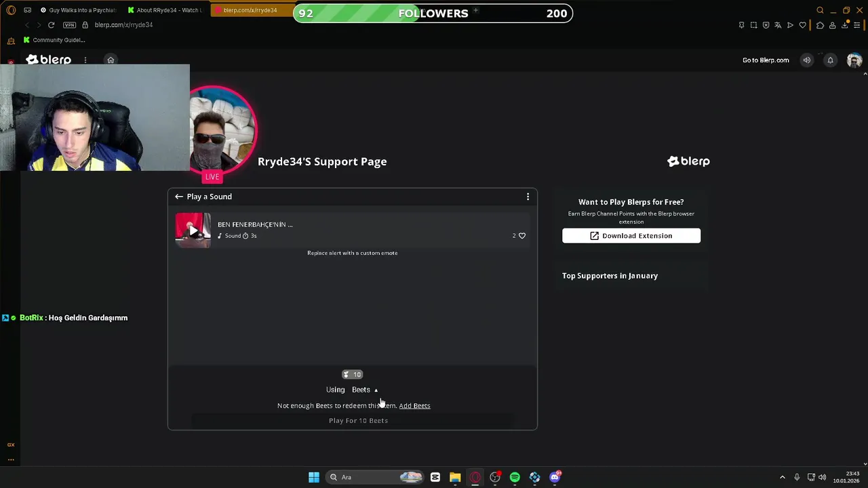The width and height of the screenshot is (868, 488).
Task: Click the 10 beets price chip
Action: [353, 374]
